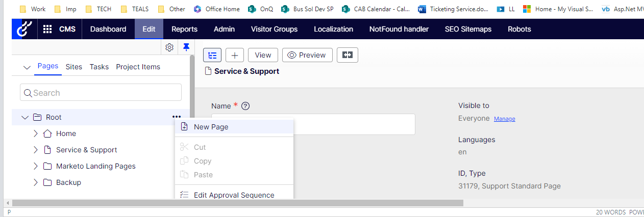
Task: Click the Optimizely logo icon
Action: pyautogui.click(x=24, y=29)
